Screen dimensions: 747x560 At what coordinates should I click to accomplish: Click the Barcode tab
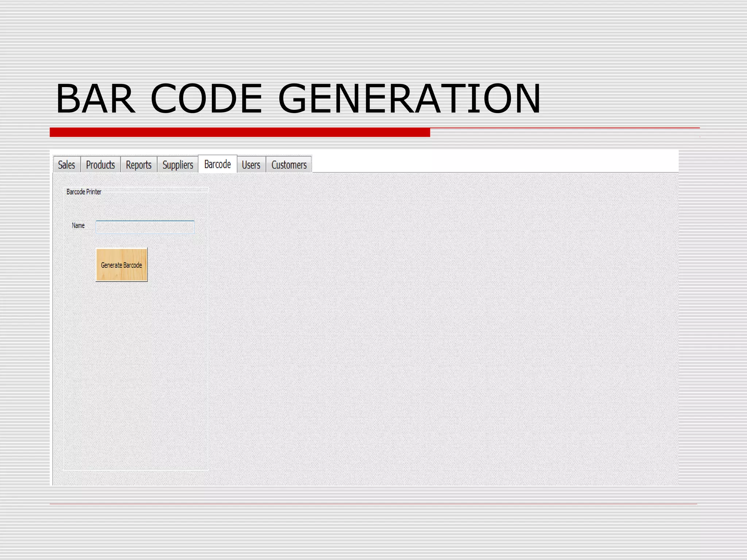point(217,164)
